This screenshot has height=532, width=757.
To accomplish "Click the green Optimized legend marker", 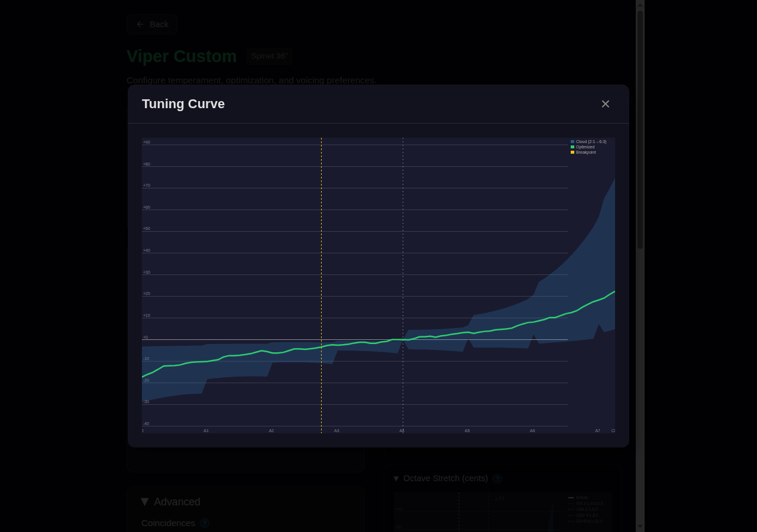I will click(572, 147).
